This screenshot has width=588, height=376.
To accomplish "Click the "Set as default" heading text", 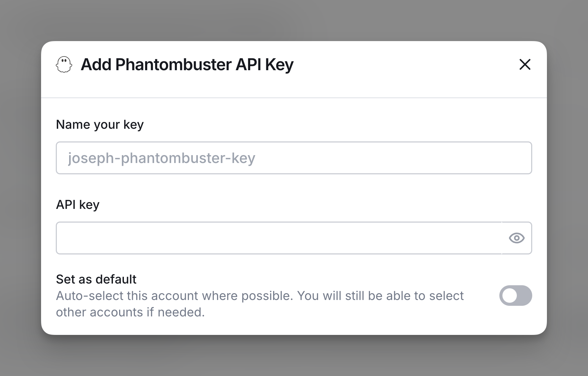I will pyautogui.click(x=96, y=279).
